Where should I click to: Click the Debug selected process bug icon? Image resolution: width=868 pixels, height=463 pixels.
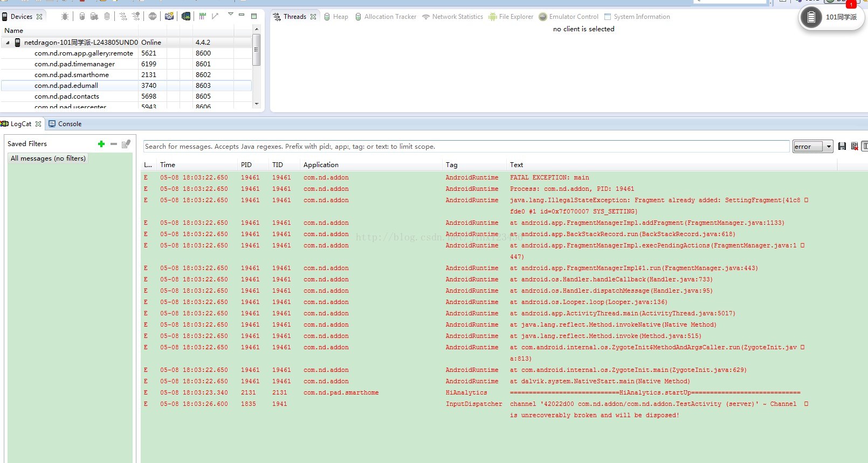click(x=65, y=16)
